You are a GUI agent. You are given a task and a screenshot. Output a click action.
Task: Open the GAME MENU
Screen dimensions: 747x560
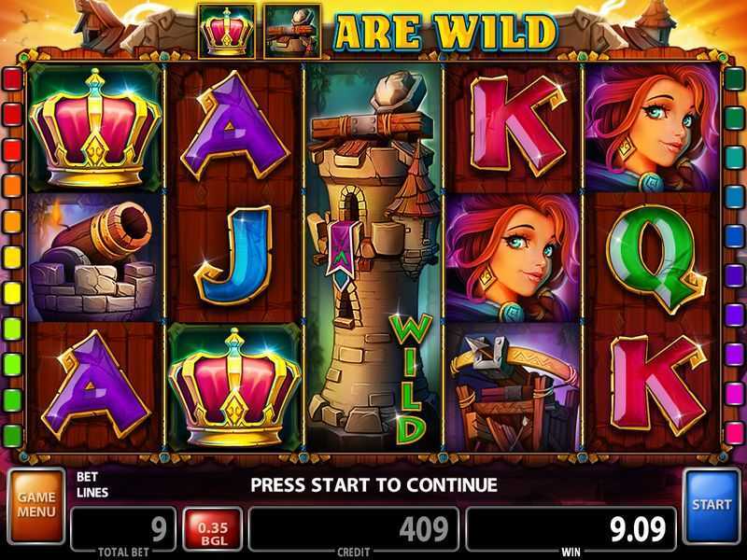pos(36,506)
